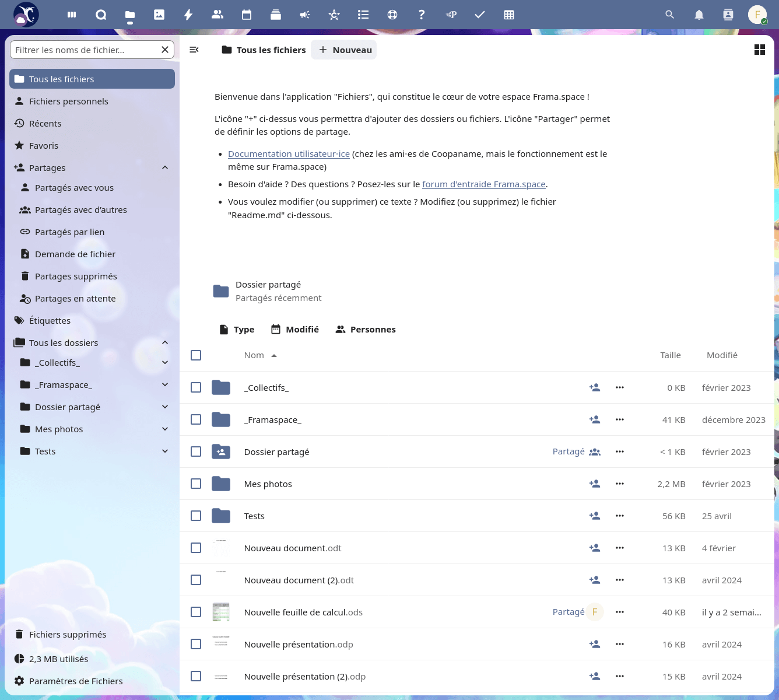The image size is (779, 700).
Task: Select the Nouveau document.odt checkbox
Action: 196,548
